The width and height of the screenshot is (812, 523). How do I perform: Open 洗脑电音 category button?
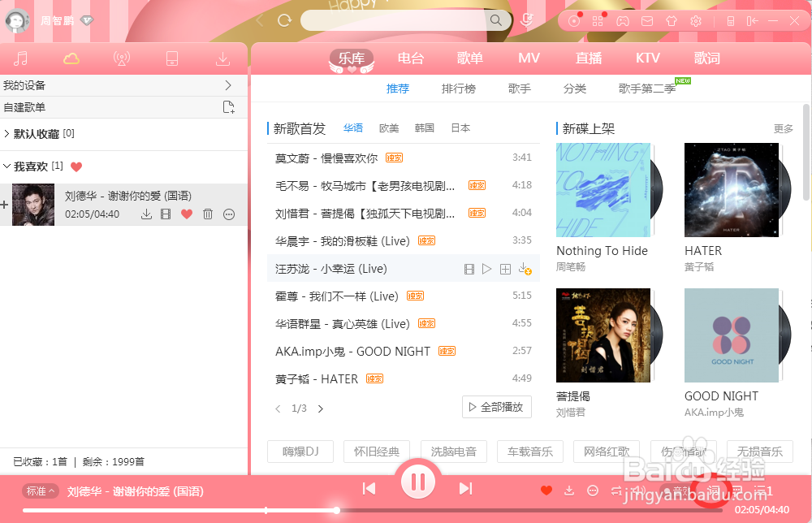tap(454, 452)
